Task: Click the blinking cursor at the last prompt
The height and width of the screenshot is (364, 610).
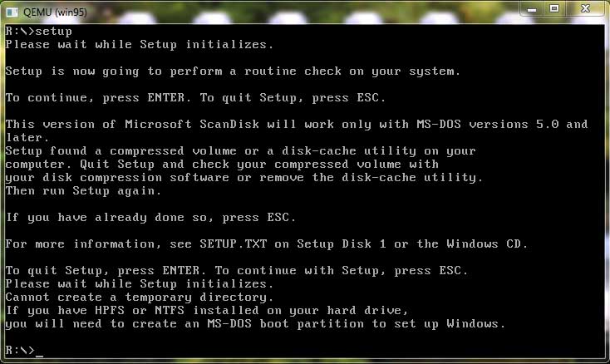Action: click(39, 352)
